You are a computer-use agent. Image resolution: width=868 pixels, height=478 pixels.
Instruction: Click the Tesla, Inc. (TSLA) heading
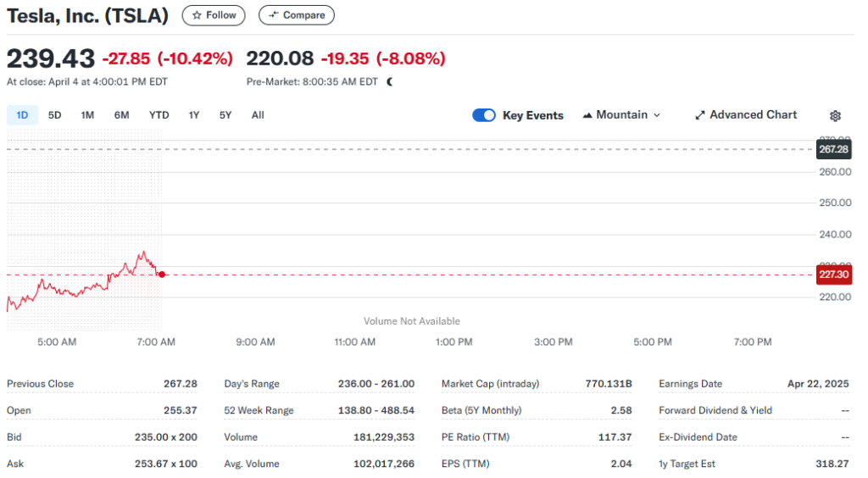[87, 15]
